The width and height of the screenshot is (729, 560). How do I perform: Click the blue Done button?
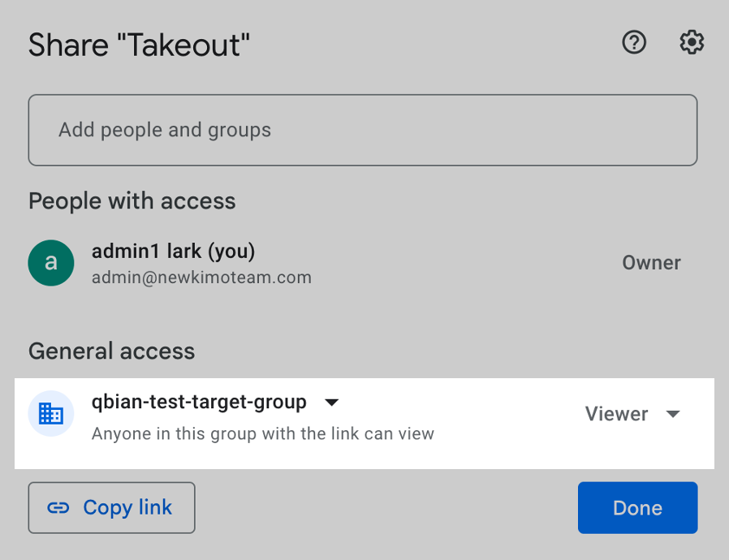pyautogui.click(x=637, y=508)
